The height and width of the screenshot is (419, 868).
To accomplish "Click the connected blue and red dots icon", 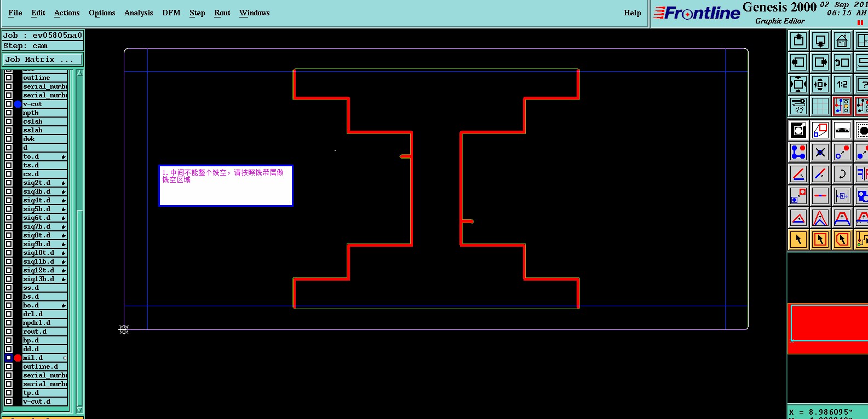I will [x=798, y=152].
